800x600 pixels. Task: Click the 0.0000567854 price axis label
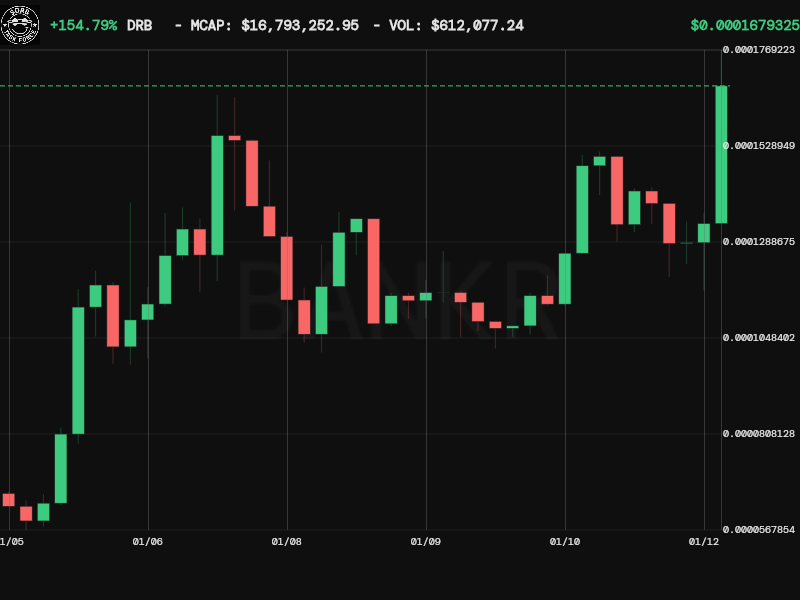coord(759,530)
